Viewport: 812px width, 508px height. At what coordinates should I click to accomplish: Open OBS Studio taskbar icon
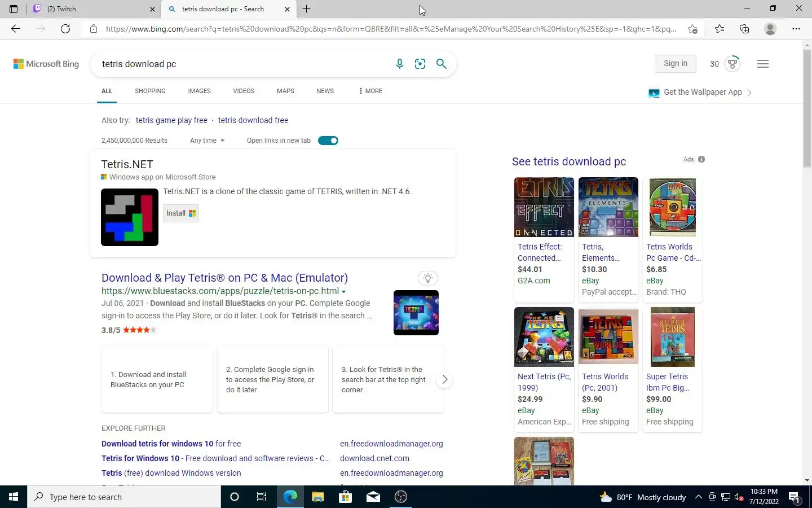pyautogui.click(x=401, y=497)
